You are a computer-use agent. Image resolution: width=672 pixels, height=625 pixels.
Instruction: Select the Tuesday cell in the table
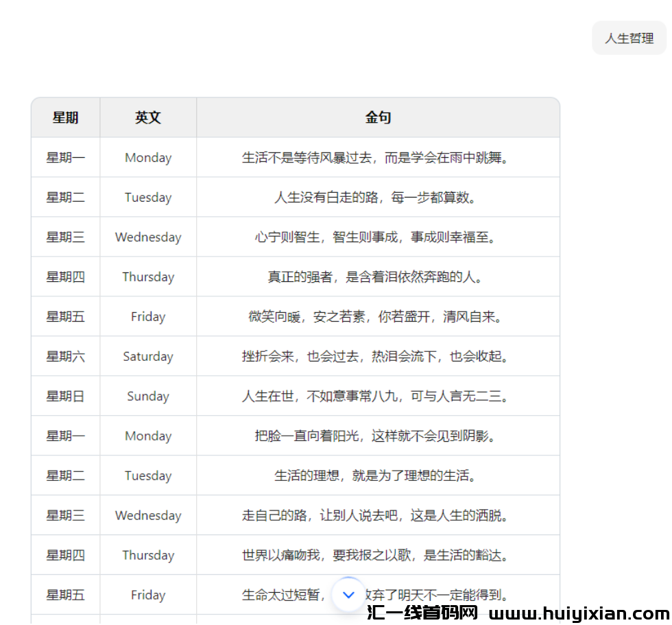(x=147, y=197)
